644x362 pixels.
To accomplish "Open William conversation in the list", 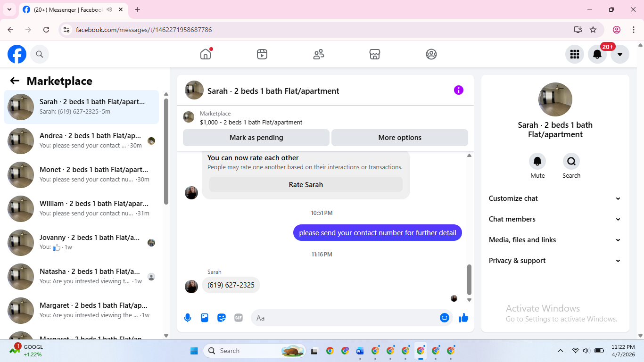I will coord(82,209).
